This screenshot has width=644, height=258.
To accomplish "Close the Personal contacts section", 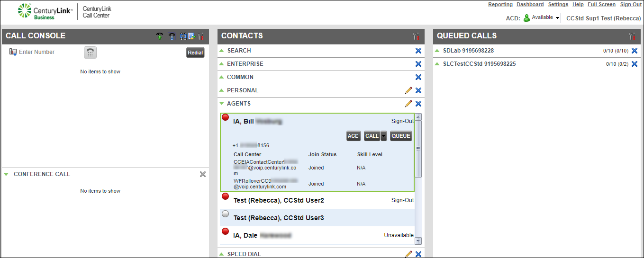I will [418, 90].
